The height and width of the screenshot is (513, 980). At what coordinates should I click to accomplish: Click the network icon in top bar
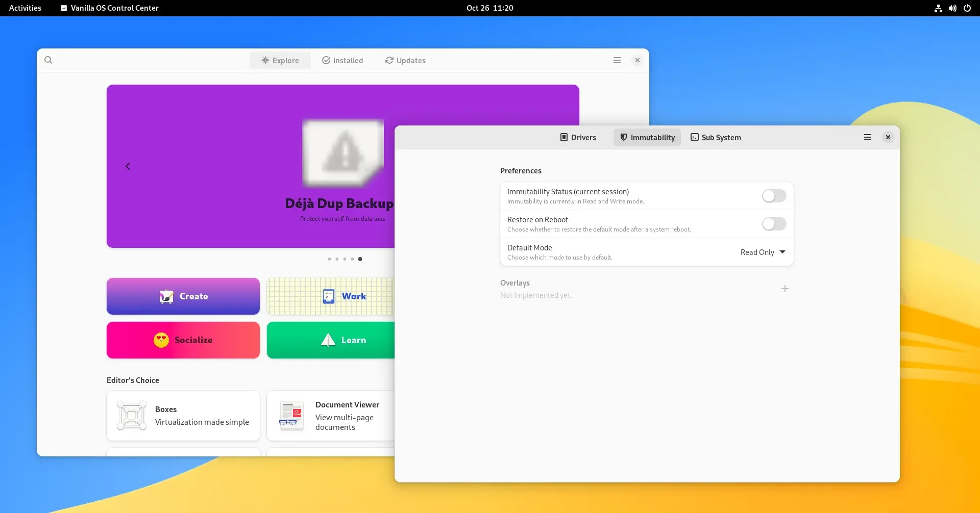(x=938, y=8)
